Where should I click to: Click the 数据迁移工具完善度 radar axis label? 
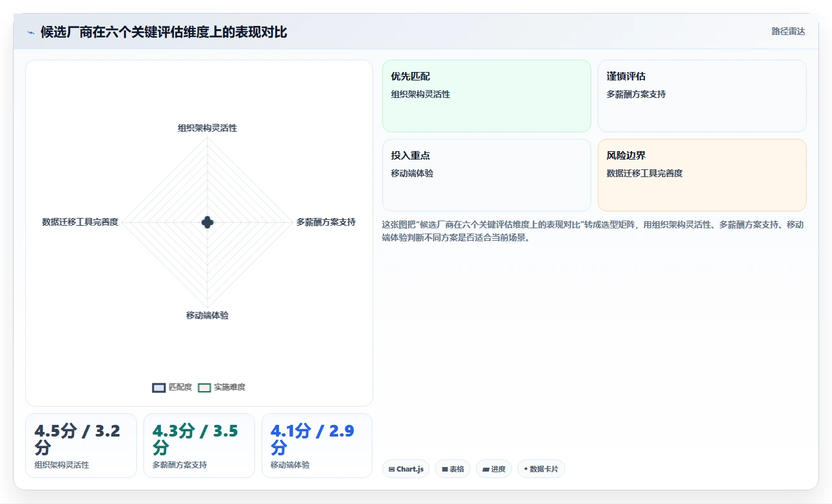point(80,222)
